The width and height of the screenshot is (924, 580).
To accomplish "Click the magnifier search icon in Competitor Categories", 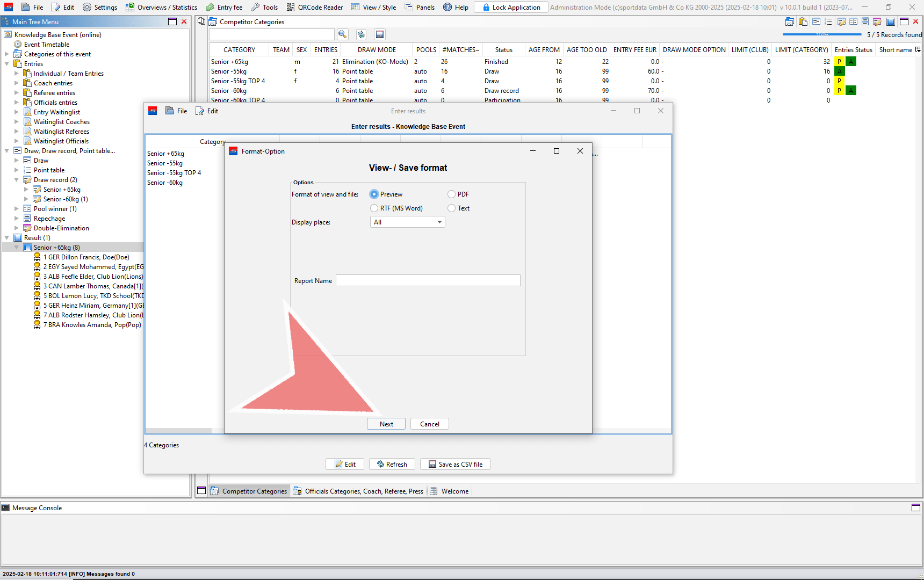I will coord(342,34).
